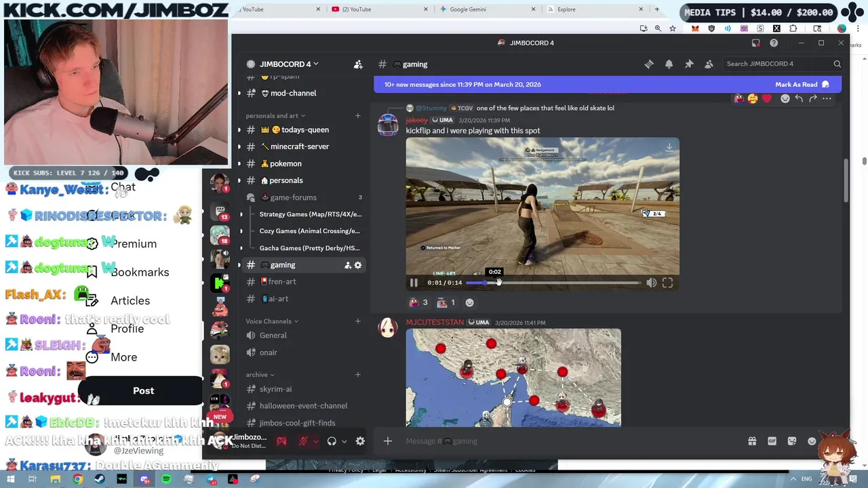Toggle video fullscreen
The width and height of the screenshot is (868, 488).
click(667, 283)
